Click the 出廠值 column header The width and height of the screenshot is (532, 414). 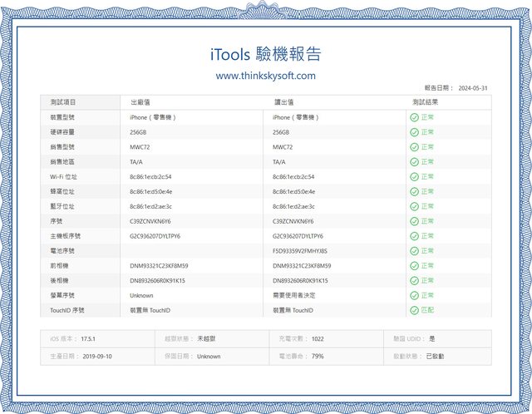[x=140, y=102]
